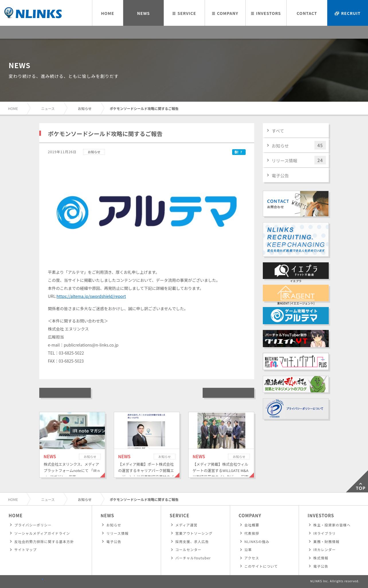This screenshot has width=368, height=588.
Task: Open the altema.jp swordshield report link
Action: point(91,296)
